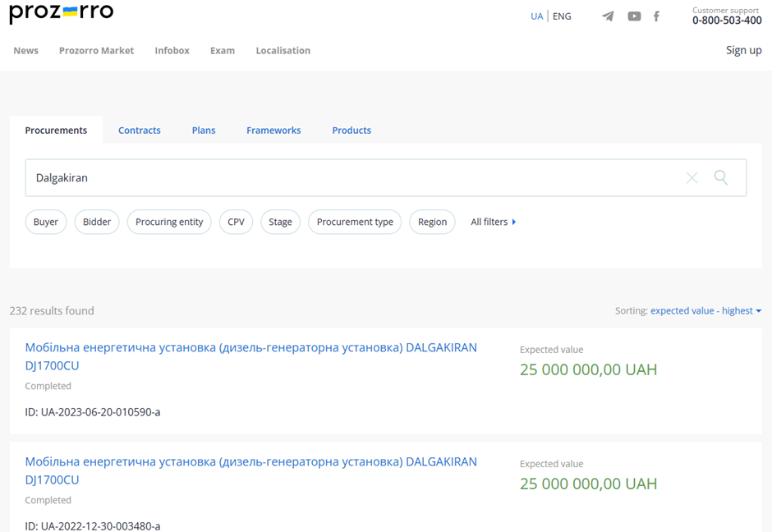The image size is (772, 532).
Task: Open the Procurement type filter
Action: (355, 222)
